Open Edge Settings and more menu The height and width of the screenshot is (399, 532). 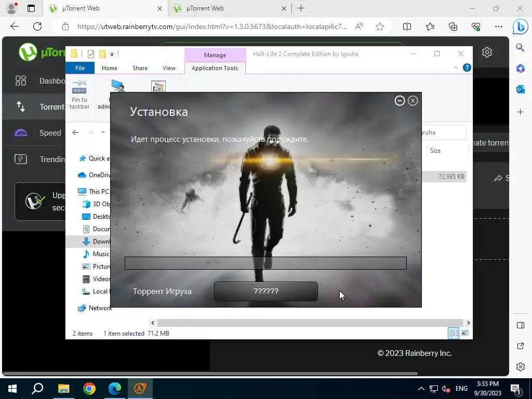[x=498, y=26]
